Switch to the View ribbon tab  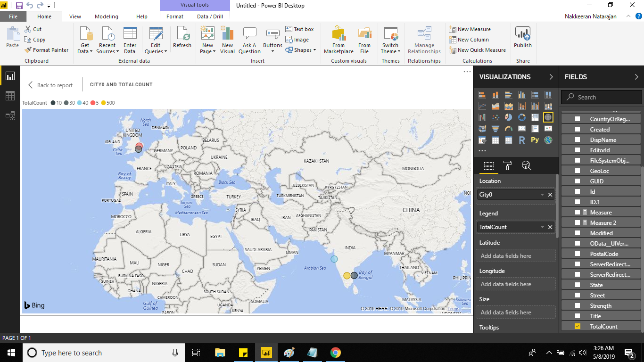tap(75, 16)
